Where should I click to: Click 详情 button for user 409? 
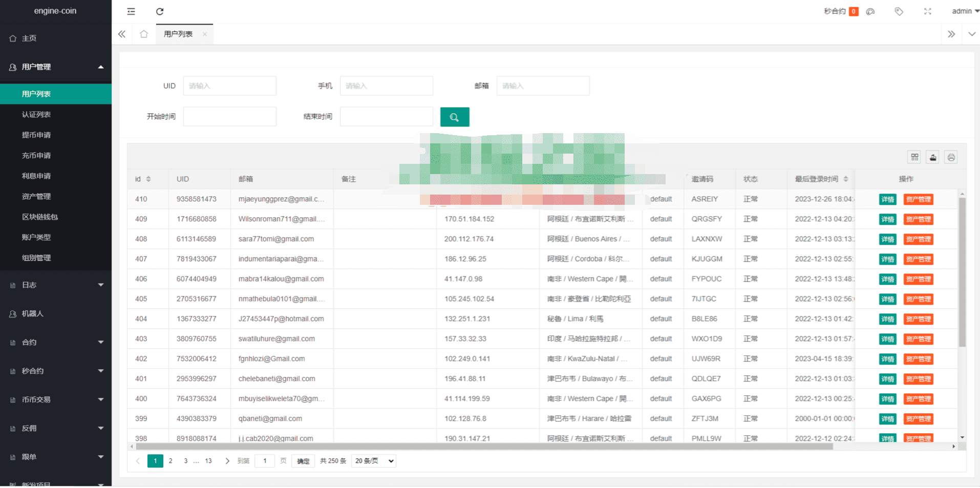coord(887,219)
